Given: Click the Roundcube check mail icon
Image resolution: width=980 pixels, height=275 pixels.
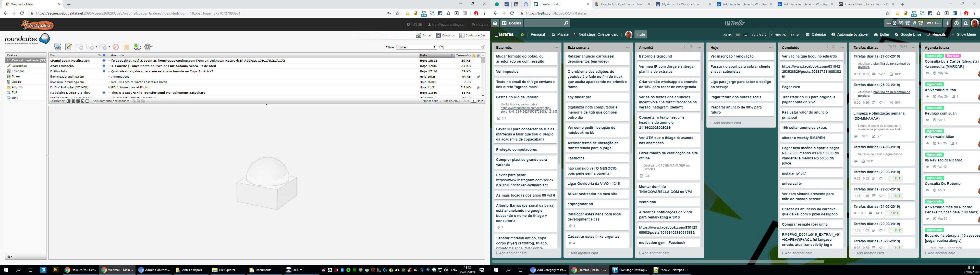Looking at the screenshot, I should 58,47.
